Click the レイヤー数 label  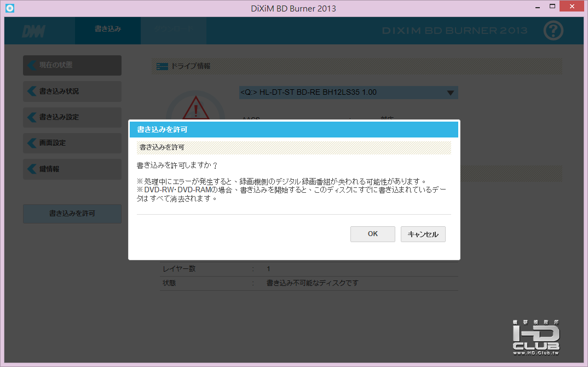coord(179,269)
